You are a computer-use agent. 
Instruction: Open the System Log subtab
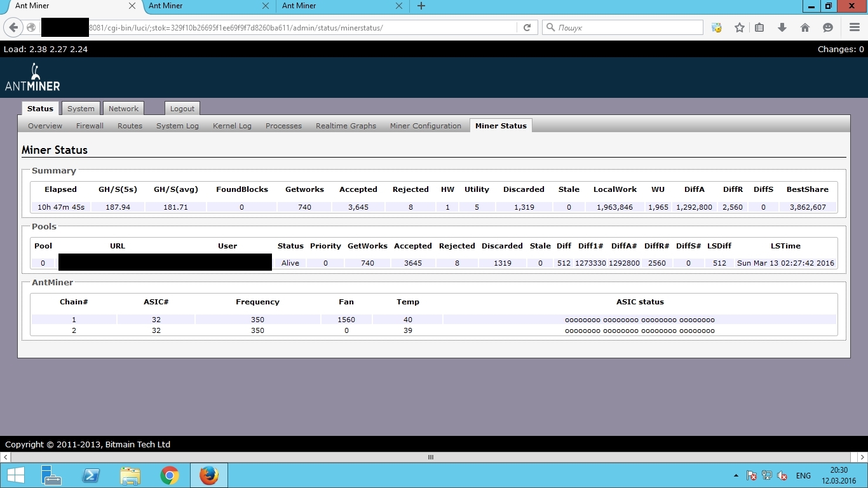click(177, 126)
